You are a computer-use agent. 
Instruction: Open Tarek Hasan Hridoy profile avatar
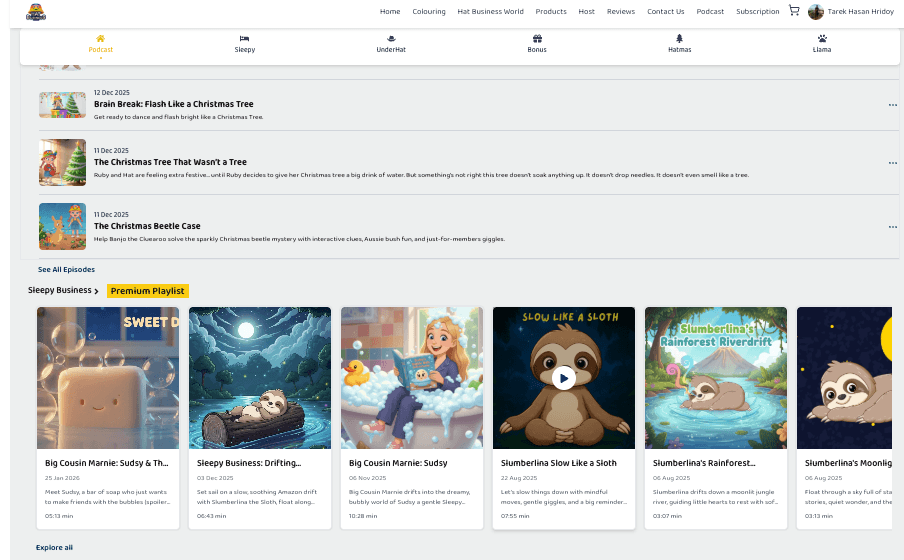[815, 12]
